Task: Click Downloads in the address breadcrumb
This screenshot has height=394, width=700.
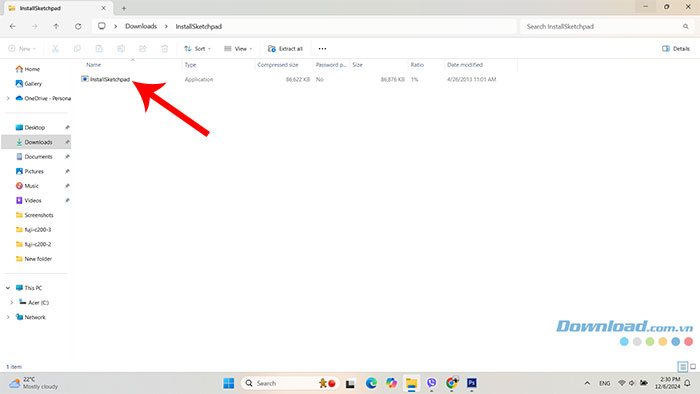Action: tap(141, 26)
